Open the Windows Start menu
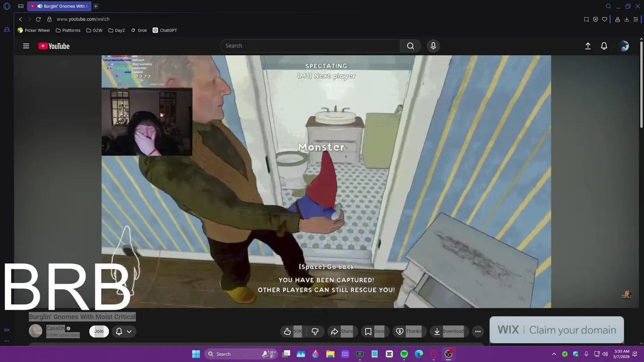644x362 pixels. (x=196, y=354)
